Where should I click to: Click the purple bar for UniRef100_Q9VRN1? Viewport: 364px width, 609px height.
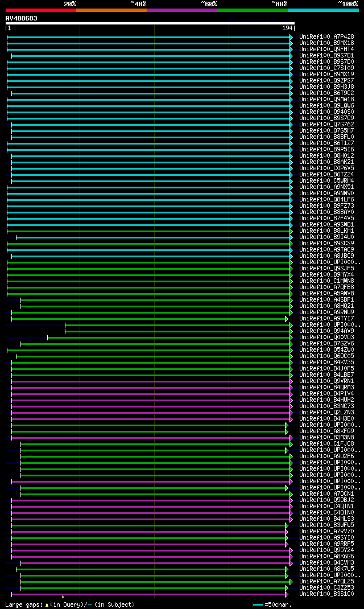coord(152,381)
